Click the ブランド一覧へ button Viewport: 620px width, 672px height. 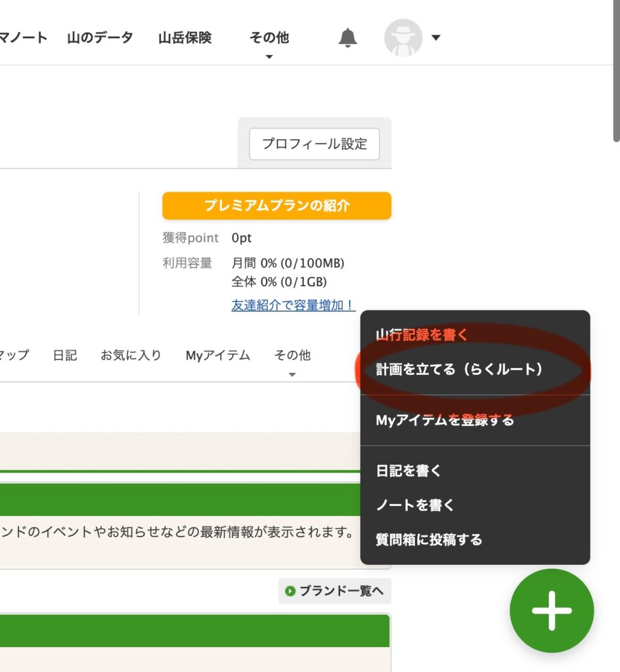point(335,591)
